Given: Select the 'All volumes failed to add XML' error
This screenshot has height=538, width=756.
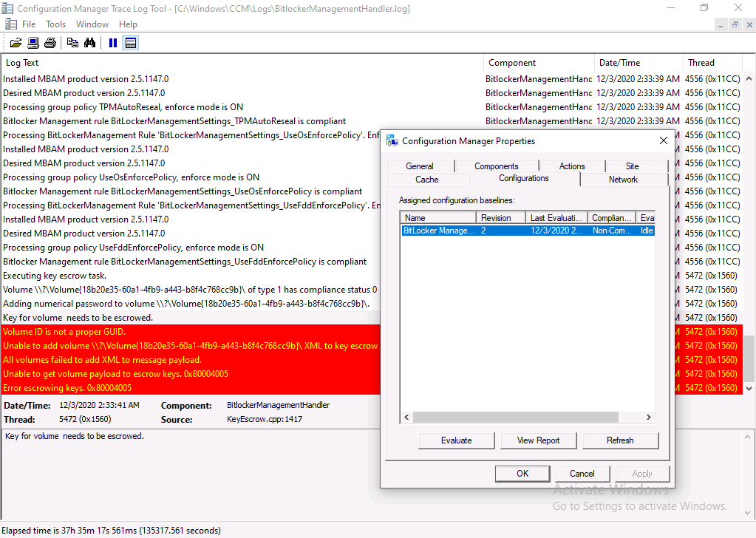Looking at the screenshot, I should (191, 360).
